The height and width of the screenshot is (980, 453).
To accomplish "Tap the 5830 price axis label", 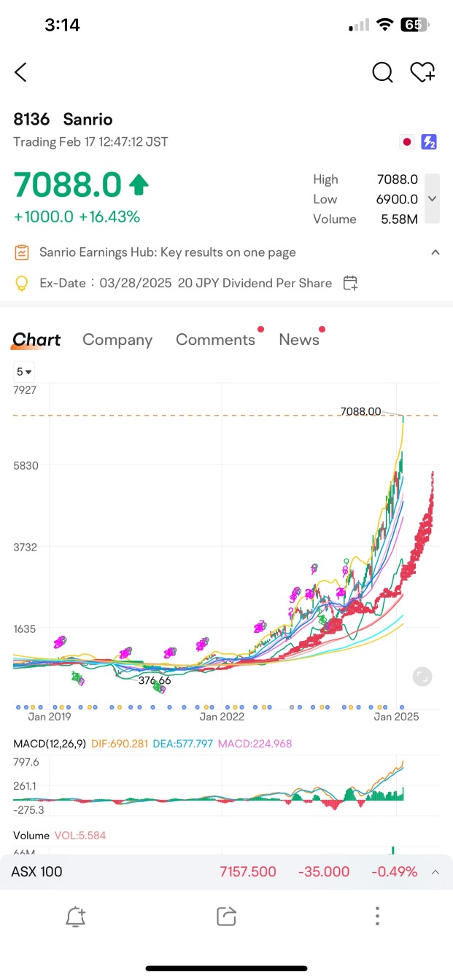I will (26, 465).
